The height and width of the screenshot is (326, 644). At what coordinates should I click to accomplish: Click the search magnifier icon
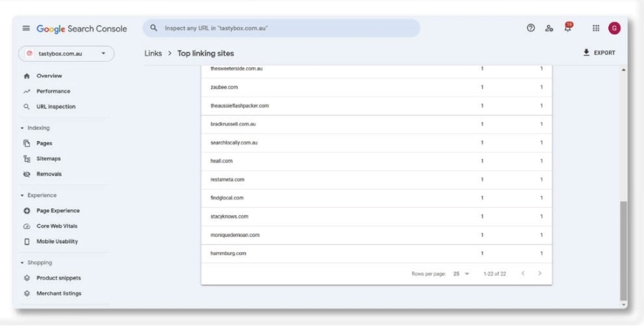(x=154, y=28)
